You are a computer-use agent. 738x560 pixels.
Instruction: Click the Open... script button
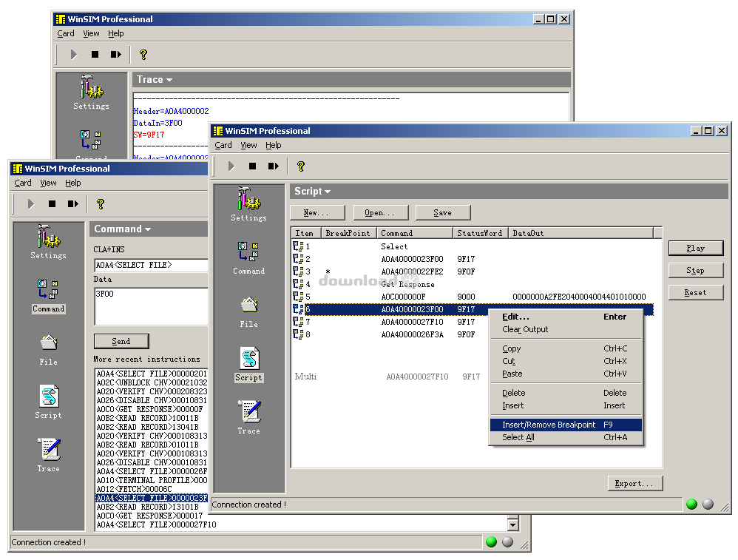click(x=380, y=213)
